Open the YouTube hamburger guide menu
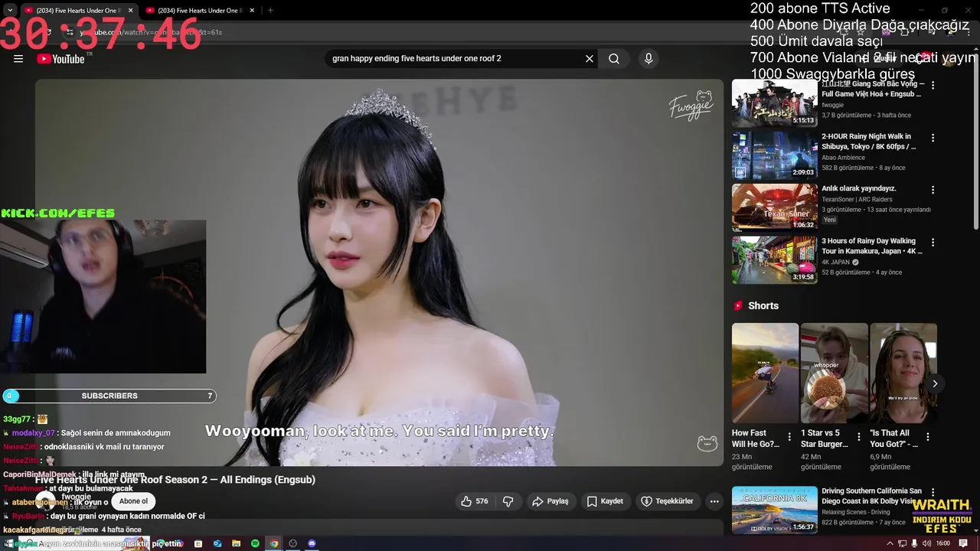This screenshot has width=980, height=551. [x=18, y=59]
